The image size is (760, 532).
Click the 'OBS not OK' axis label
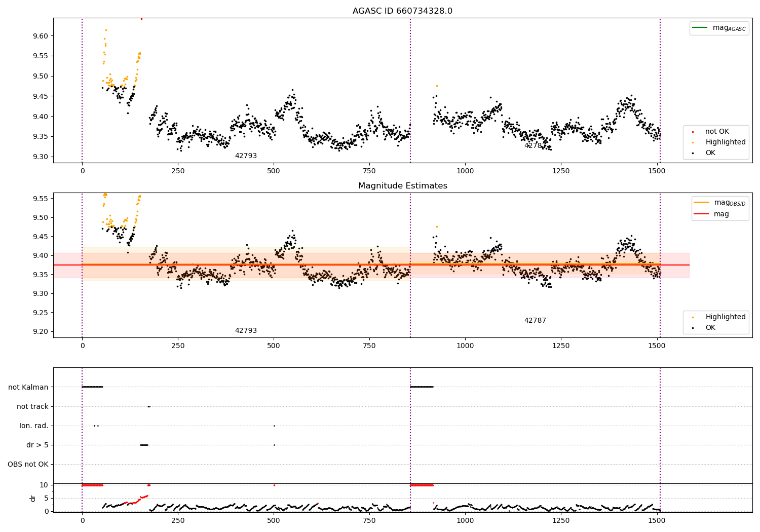point(28,464)
